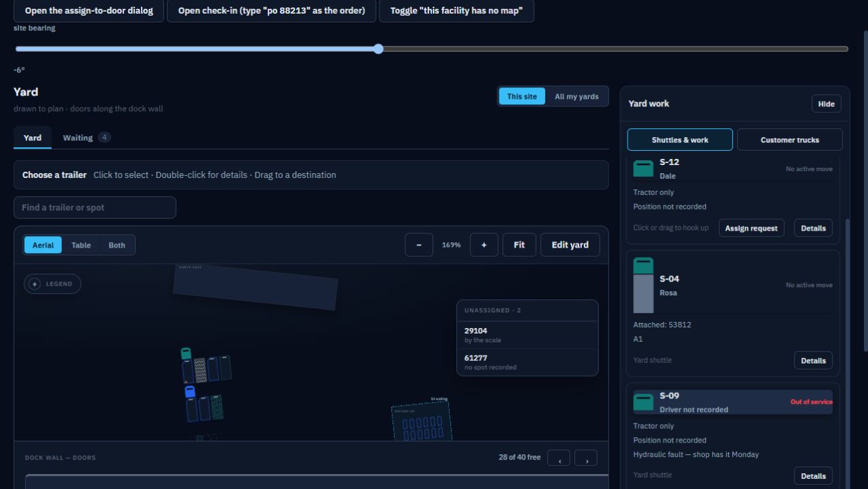This screenshot has height=489, width=868.
Task: Zoom in the yard map
Action: coord(484,245)
